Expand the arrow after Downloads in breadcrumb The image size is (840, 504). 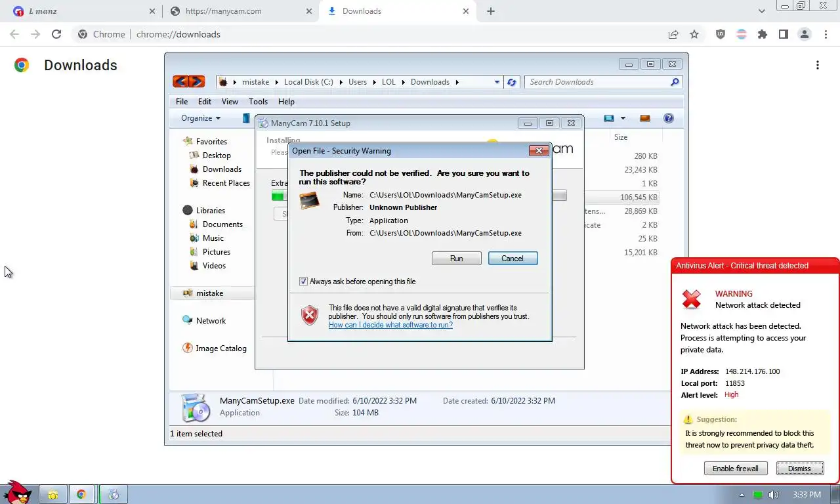click(x=457, y=82)
